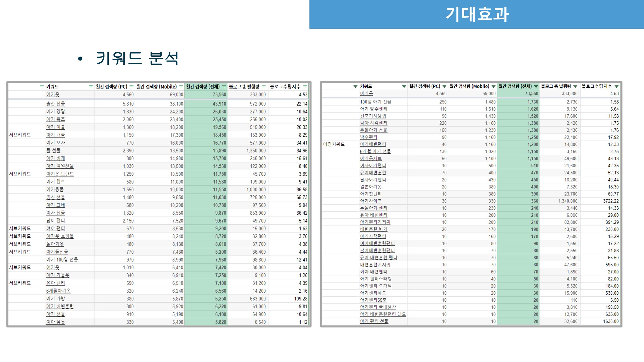Click the 아기팬티 국내생산 keyword link
The width and height of the screenshot is (644, 362).
coord(378,307)
